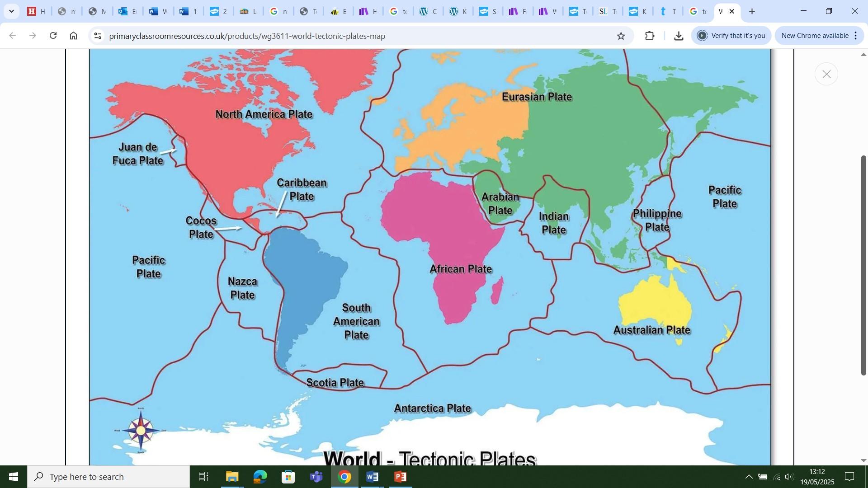Viewport: 868px width, 488px height.
Task: Click view site information icon
Action: [98, 36]
